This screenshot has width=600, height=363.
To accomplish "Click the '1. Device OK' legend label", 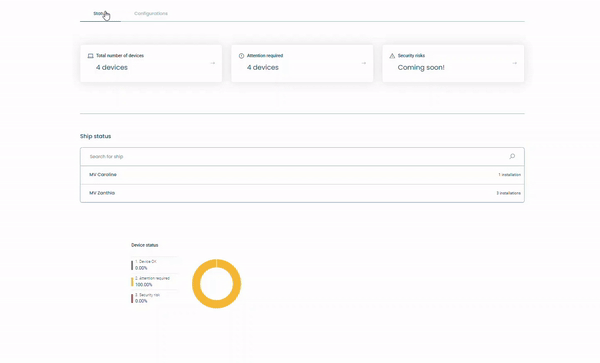I will (146, 262).
